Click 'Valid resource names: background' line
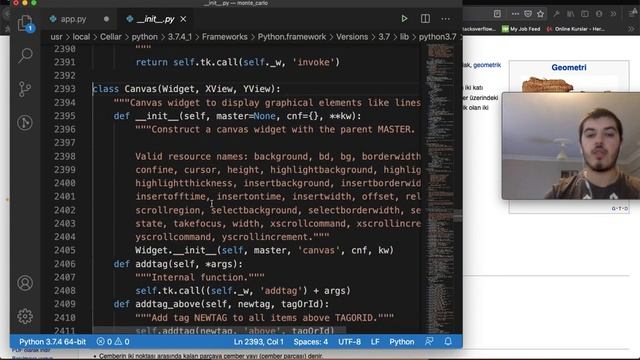640x360 pixels. coord(278,156)
